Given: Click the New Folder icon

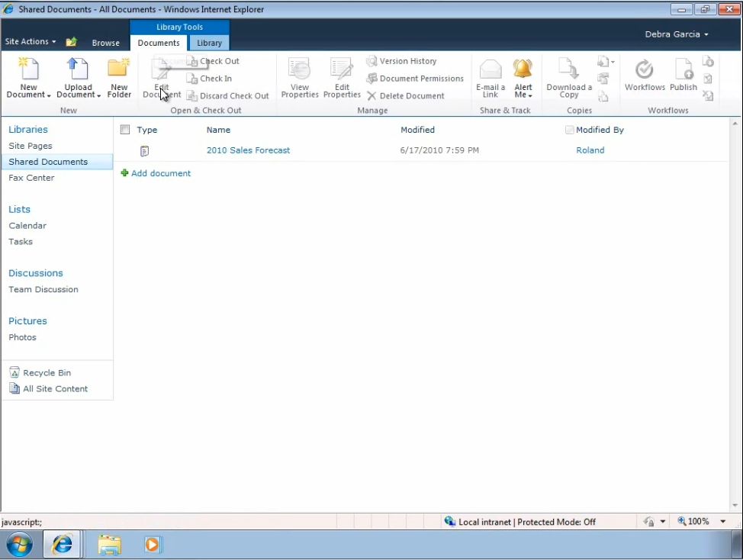Looking at the screenshot, I should (x=119, y=69).
